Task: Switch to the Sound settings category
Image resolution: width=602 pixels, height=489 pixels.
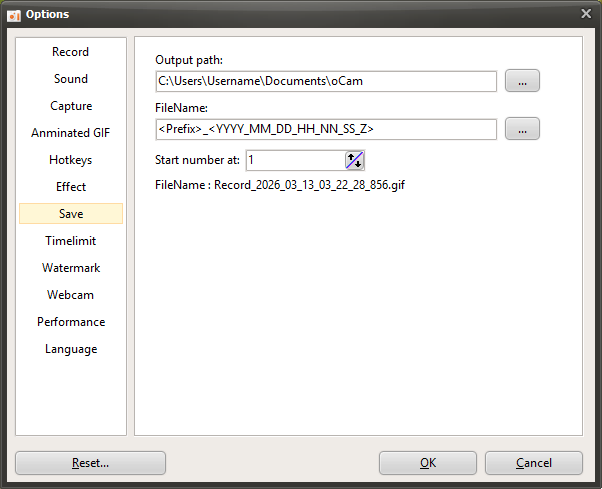Action: (x=71, y=79)
